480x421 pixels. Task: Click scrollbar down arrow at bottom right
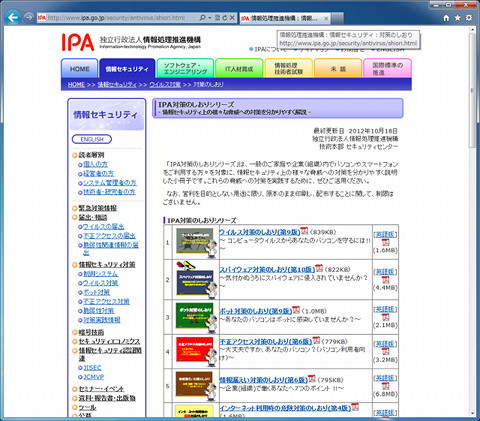click(x=472, y=413)
